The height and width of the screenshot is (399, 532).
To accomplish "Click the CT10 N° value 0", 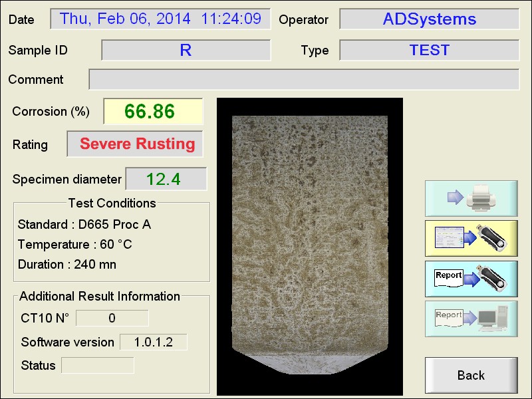I will coord(112,318).
